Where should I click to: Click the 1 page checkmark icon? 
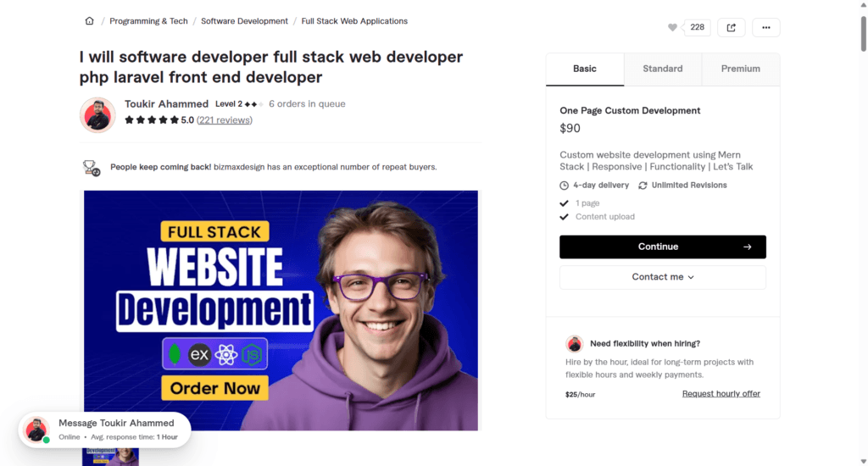click(x=564, y=203)
